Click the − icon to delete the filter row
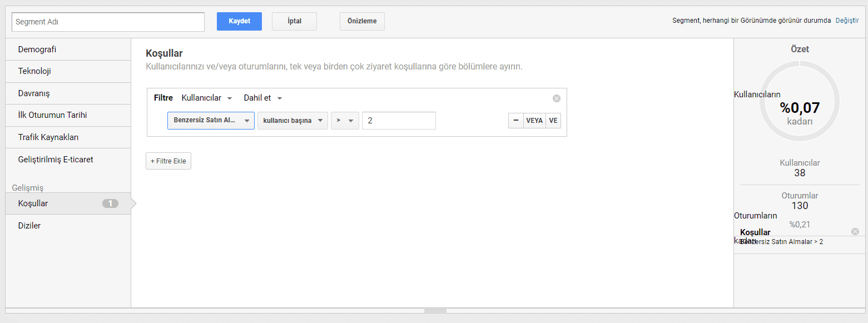The height and width of the screenshot is (323, 868). coord(515,120)
